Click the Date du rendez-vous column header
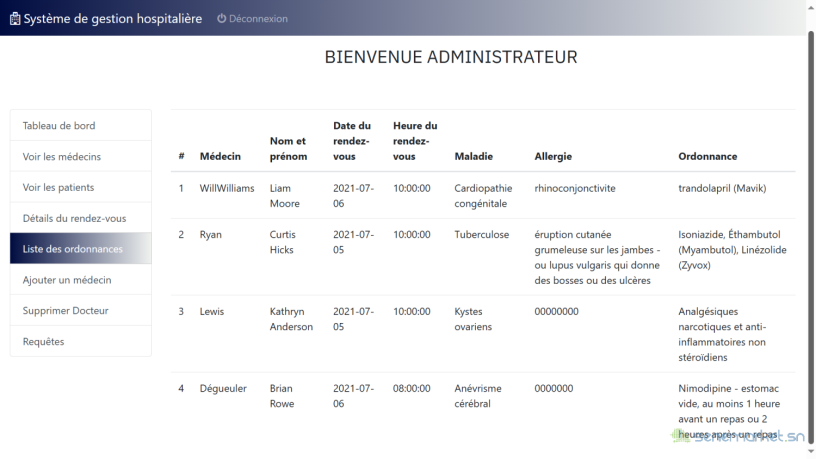Viewport: 816px width, 459px height. [352, 141]
